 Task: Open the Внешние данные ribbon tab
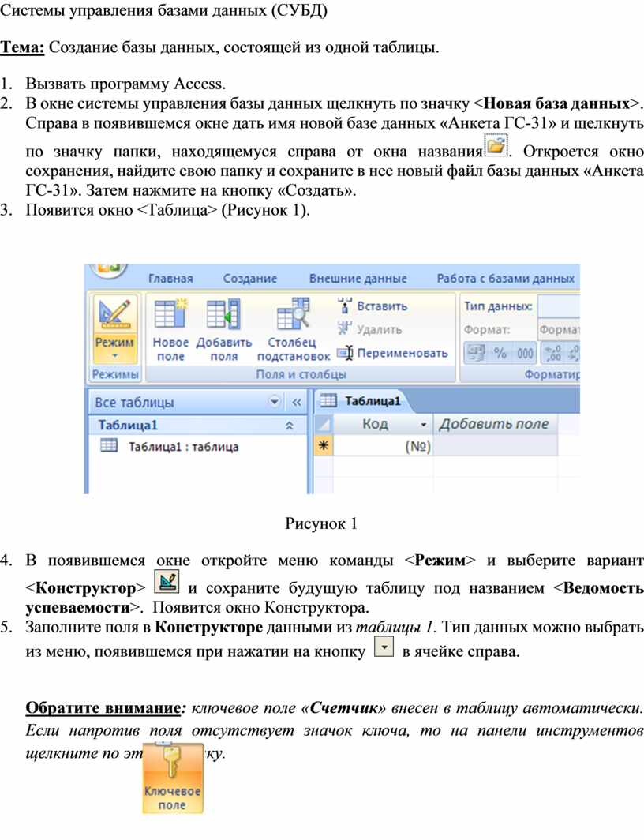point(358,279)
